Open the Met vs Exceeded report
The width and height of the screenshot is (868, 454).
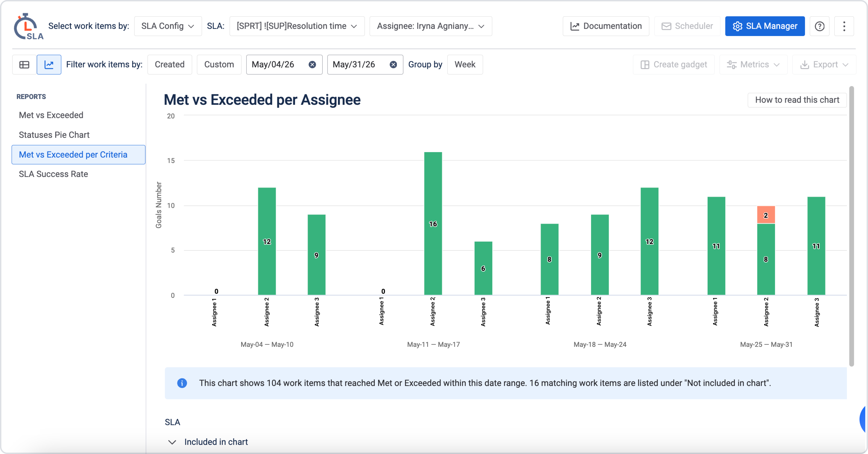[51, 115]
